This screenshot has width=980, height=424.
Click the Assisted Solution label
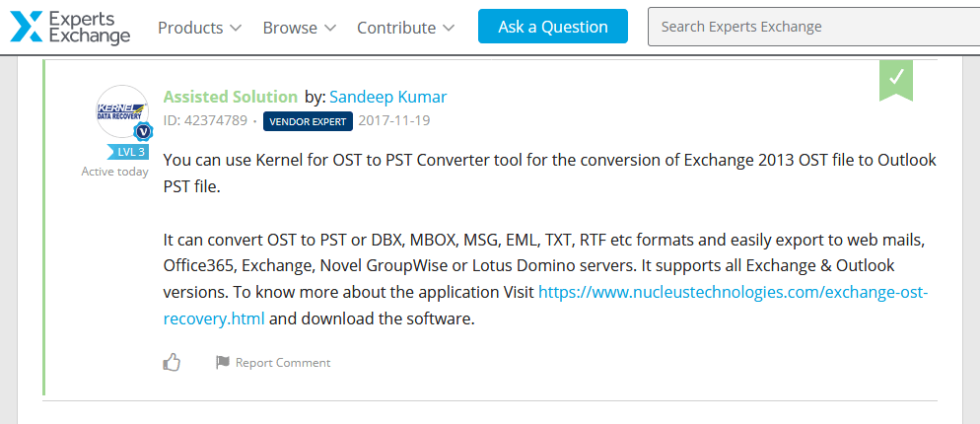point(230,97)
